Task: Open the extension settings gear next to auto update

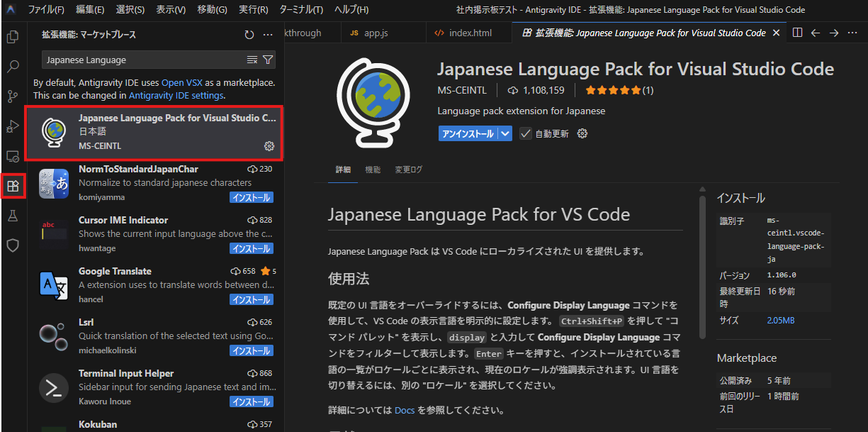Action: [582, 133]
